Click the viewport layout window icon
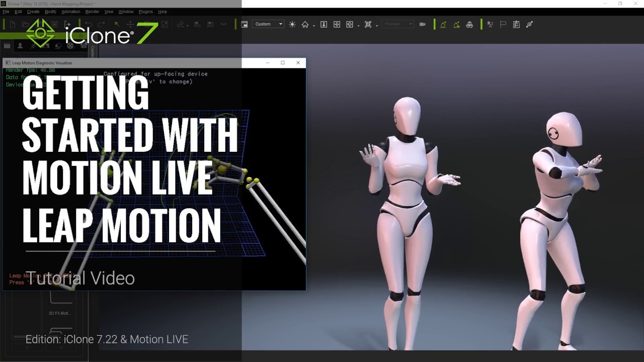 point(245,24)
